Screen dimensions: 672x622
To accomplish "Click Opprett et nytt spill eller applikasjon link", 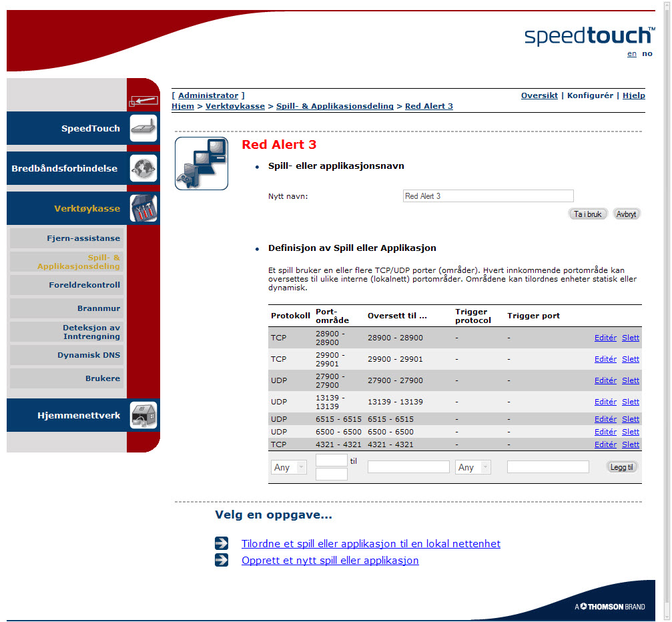I will click(330, 561).
